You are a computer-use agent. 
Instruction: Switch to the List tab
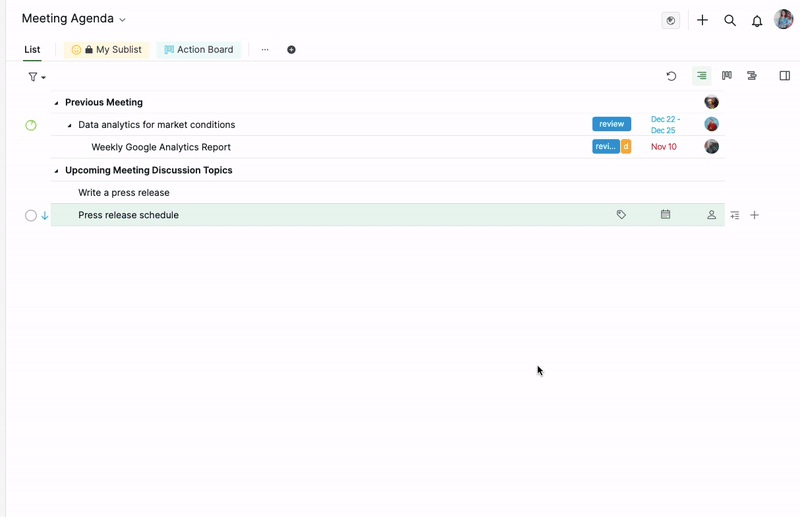tap(32, 50)
